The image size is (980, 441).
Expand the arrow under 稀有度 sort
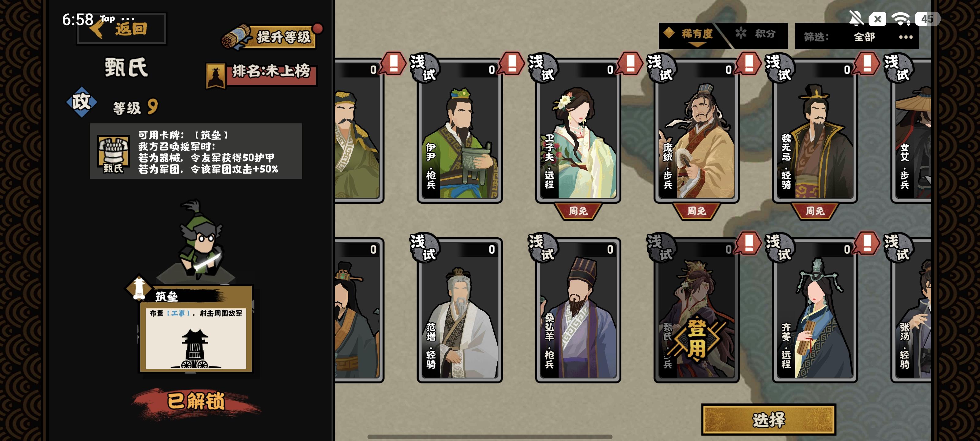pyautogui.click(x=697, y=45)
